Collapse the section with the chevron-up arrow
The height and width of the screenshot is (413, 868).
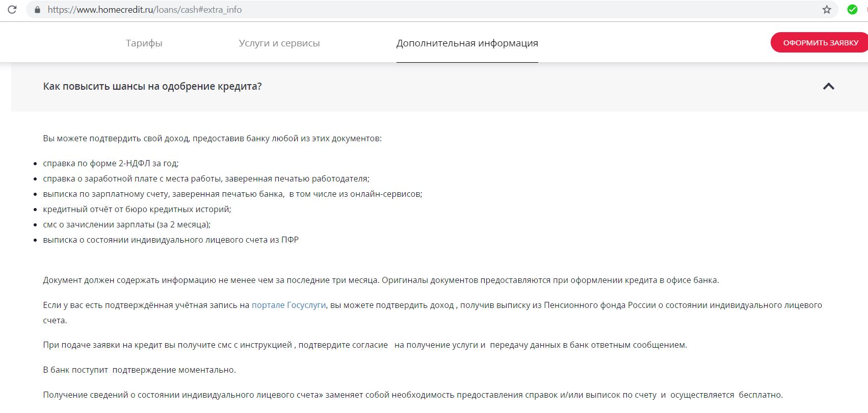tap(828, 87)
